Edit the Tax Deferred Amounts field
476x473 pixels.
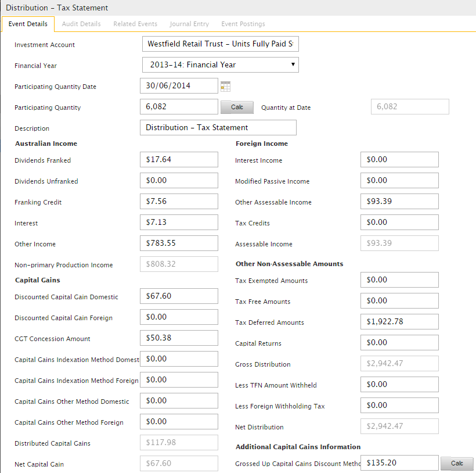click(x=399, y=321)
